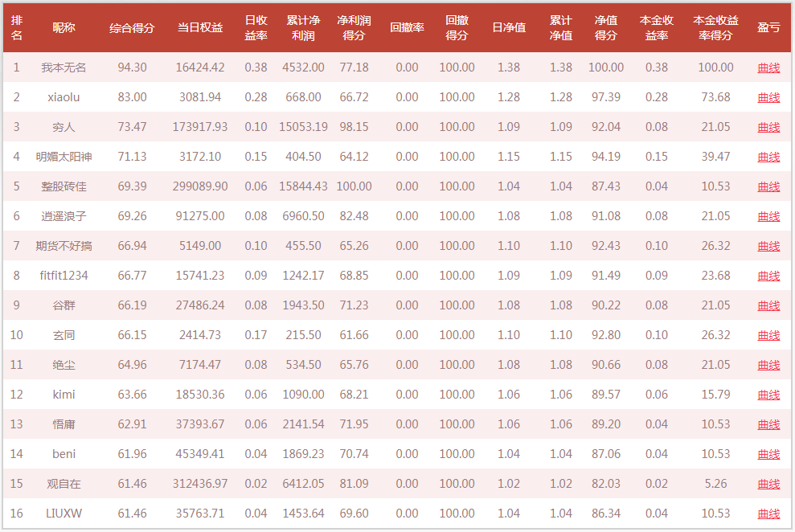This screenshot has height=532, width=795.
Task: Click the nickname 玄同
Action: (64, 335)
